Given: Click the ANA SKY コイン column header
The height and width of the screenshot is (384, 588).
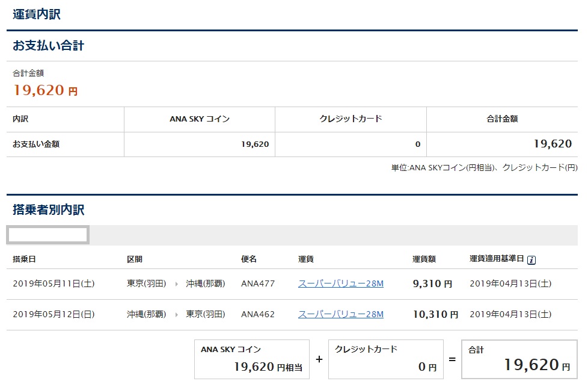Looking at the screenshot, I should pos(200,119).
